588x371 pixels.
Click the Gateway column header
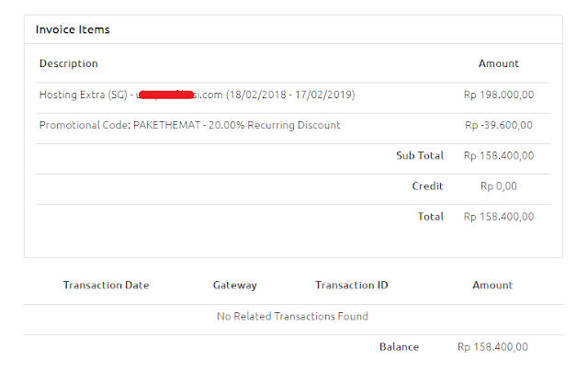(x=235, y=286)
